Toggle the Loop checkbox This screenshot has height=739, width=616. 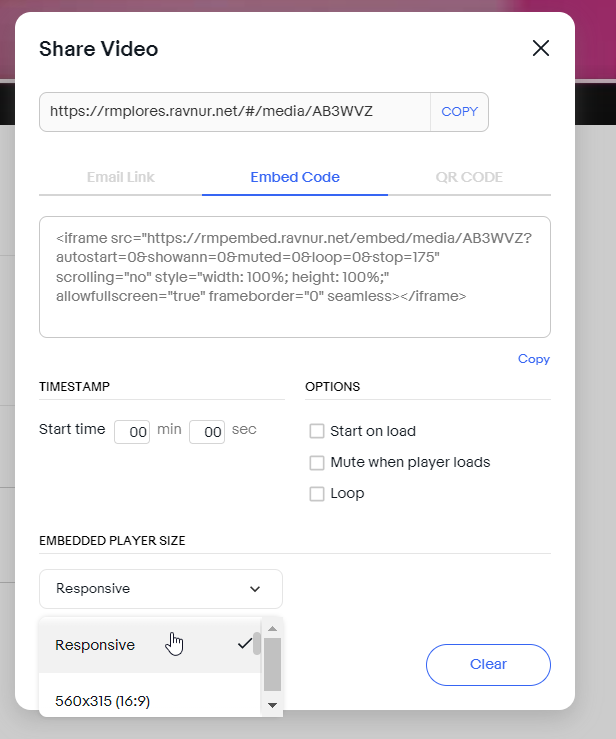317,493
